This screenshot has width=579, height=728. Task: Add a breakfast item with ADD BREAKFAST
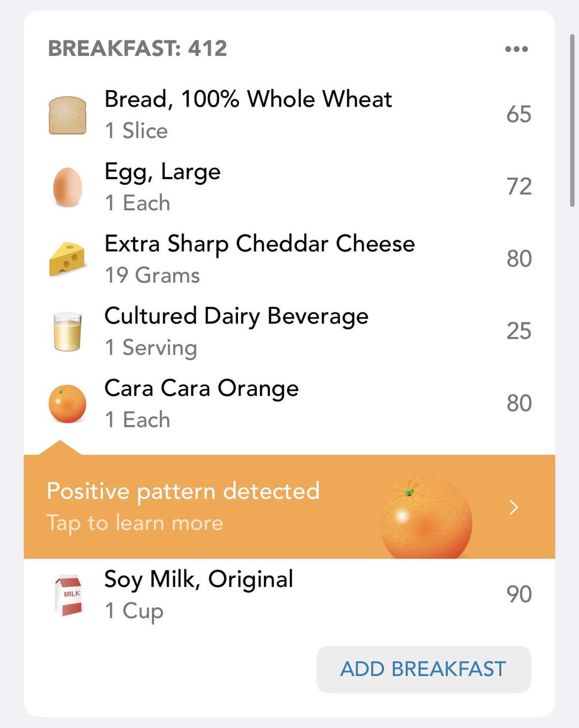click(424, 669)
